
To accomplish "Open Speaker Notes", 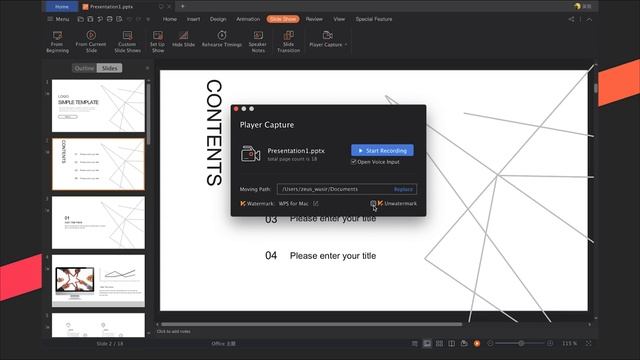I will click(258, 42).
